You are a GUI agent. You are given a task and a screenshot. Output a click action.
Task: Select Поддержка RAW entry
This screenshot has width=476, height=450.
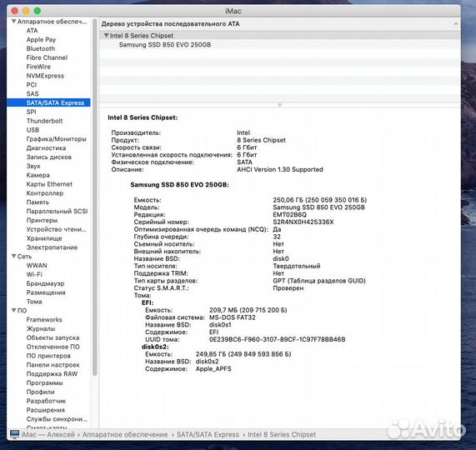tap(52, 374)
